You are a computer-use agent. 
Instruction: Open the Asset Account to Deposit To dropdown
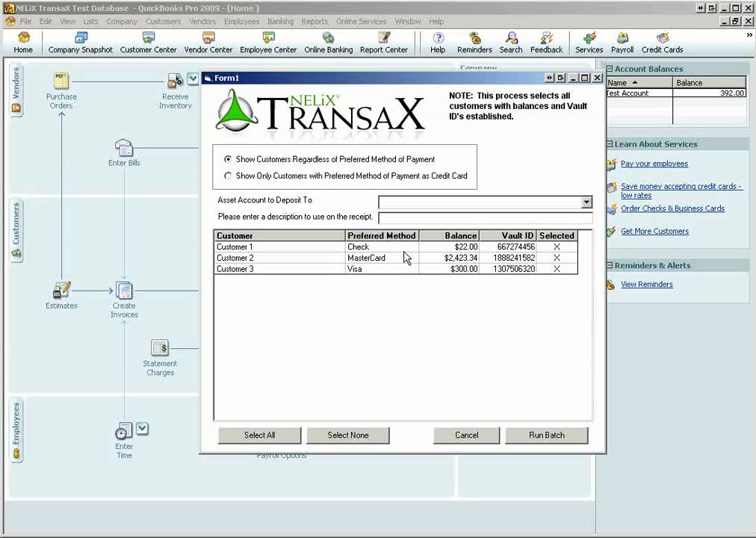[x=586, y=202]
